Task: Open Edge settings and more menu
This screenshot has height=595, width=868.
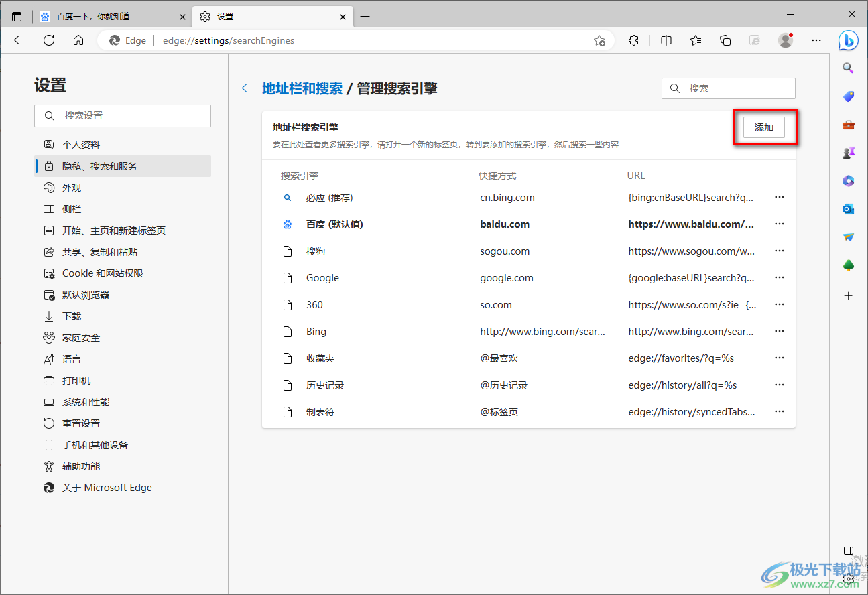Action: (816, 40)
